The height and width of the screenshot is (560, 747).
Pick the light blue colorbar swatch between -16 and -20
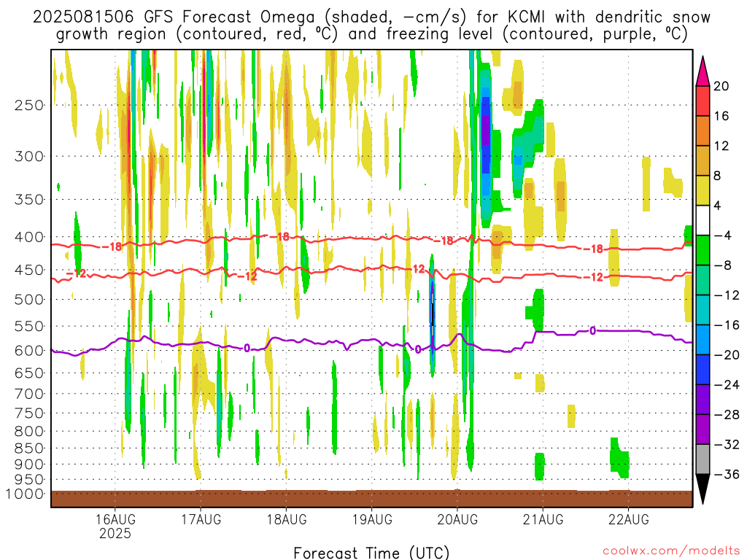703,340
